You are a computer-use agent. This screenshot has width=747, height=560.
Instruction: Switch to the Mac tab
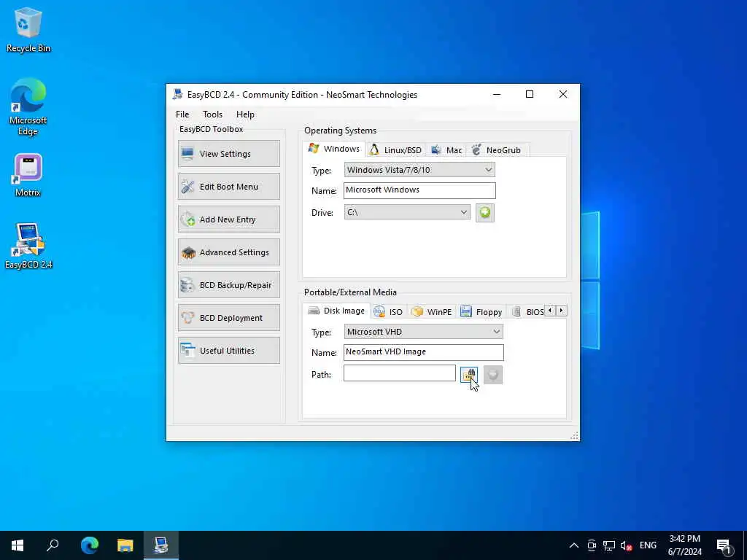447,150
